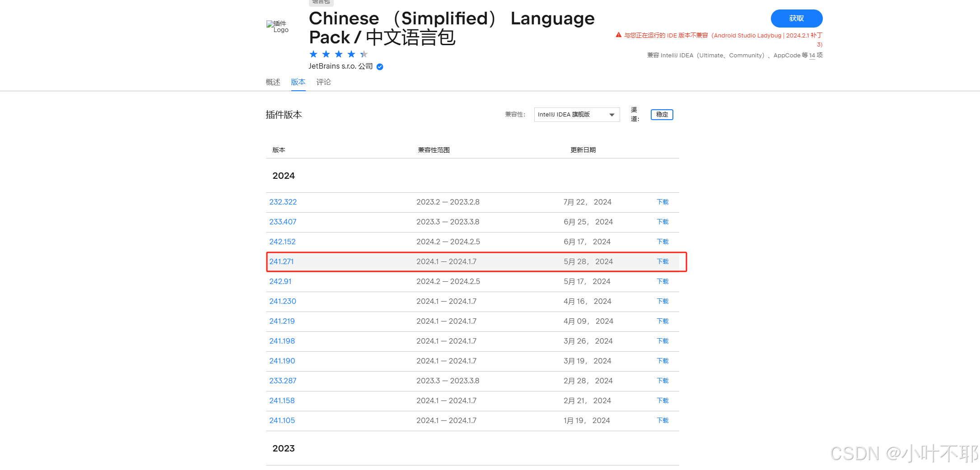Click the 2024 year group heading
The height and width of the screenshot is (470, 980).
coord(284,176)
